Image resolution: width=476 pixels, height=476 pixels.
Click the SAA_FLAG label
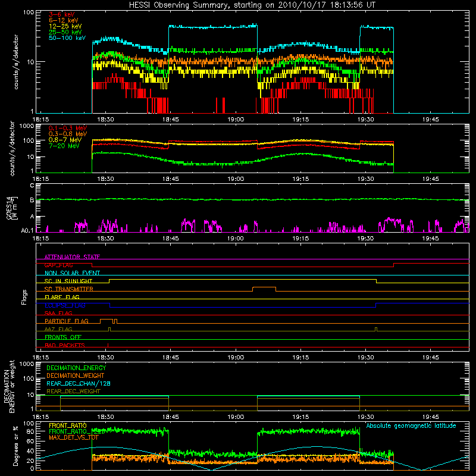pyautogui.click(x=58, y=313)
